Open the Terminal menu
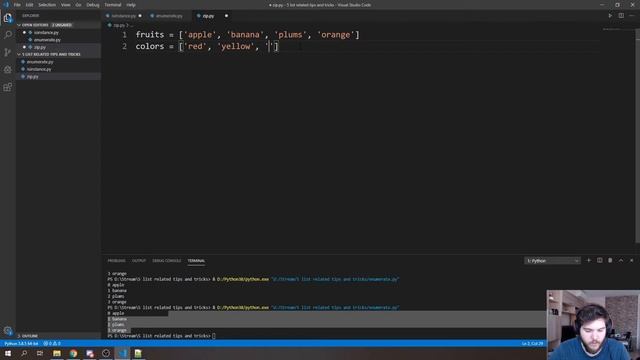The image size is (640, 360). [x=113, y=5]
